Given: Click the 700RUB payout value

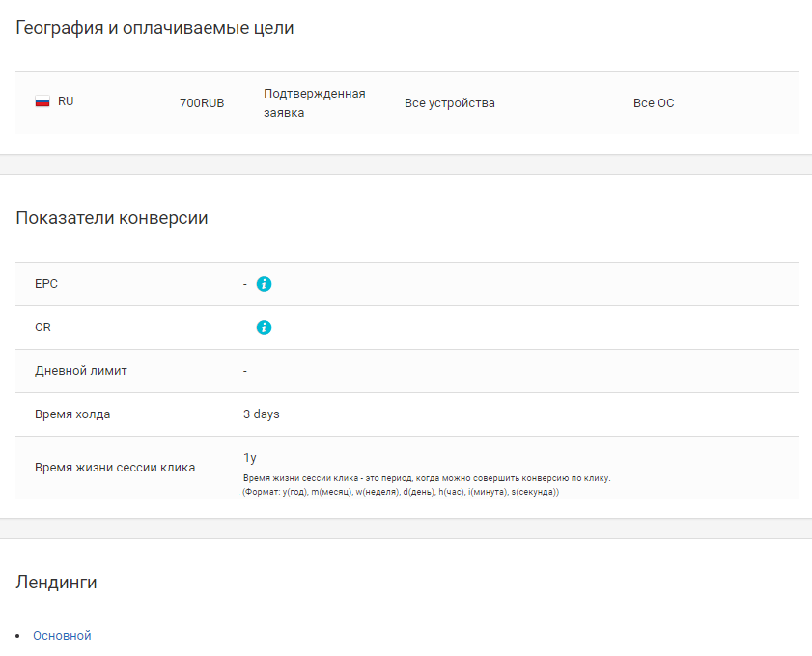Looking at the screenshot, I should [202, 103].
